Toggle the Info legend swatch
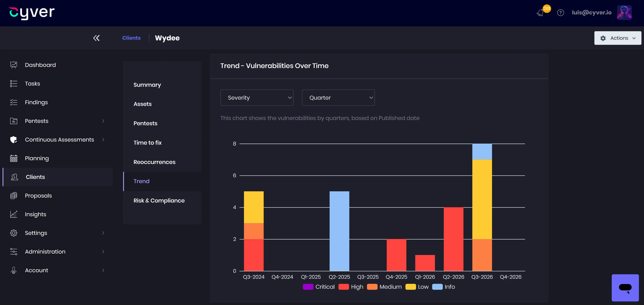 437,287
